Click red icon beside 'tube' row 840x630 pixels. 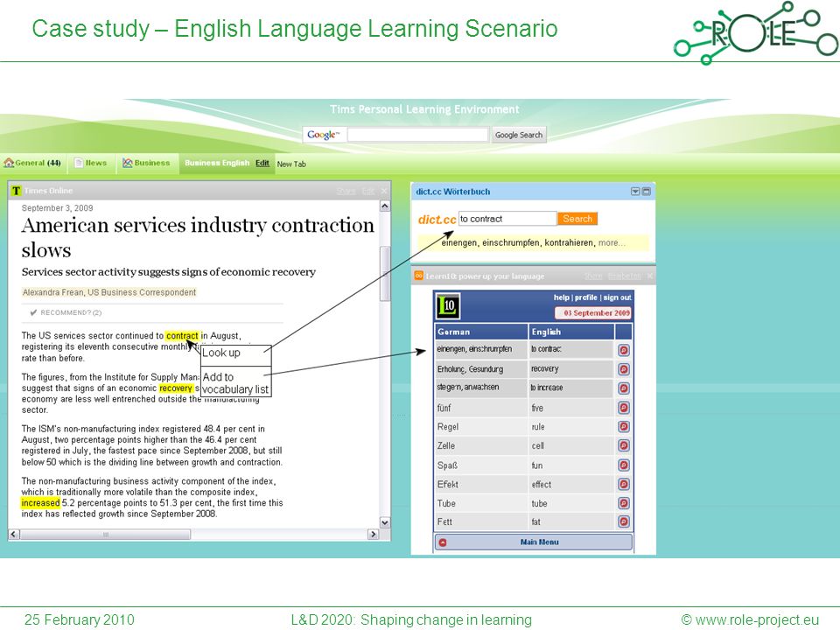point(624,503)
